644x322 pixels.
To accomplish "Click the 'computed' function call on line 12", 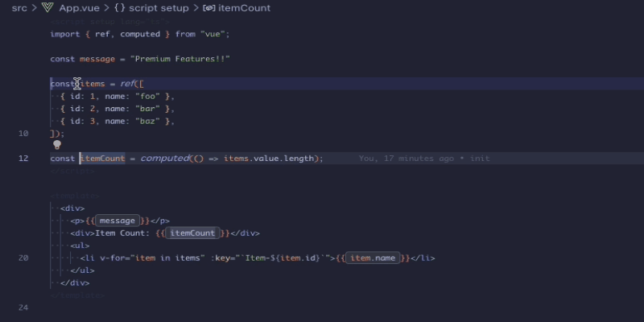I will click(165, 158).
